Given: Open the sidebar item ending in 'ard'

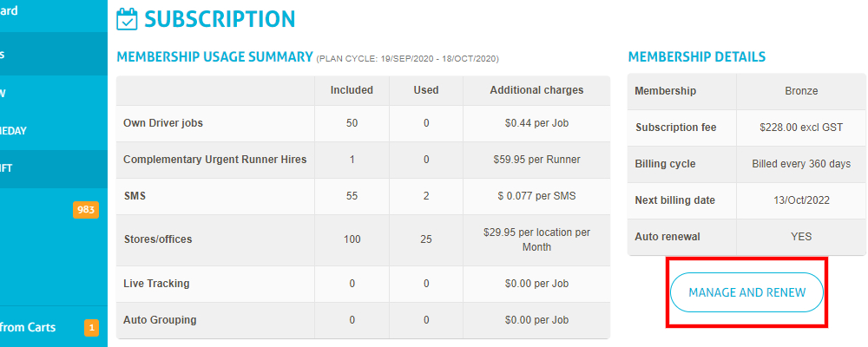Looking at the screenshot, I should tap(54, 11).
